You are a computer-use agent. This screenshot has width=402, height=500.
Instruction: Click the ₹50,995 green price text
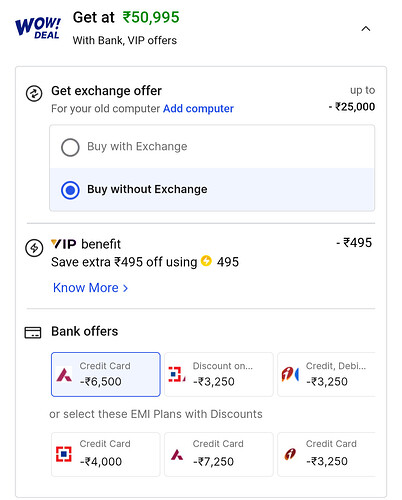pyautogui.click(x=151, y=17)
